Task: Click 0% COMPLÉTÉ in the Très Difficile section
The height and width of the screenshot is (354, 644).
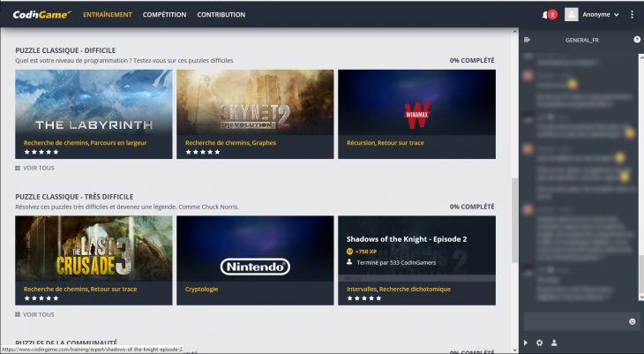Action: 472,207
